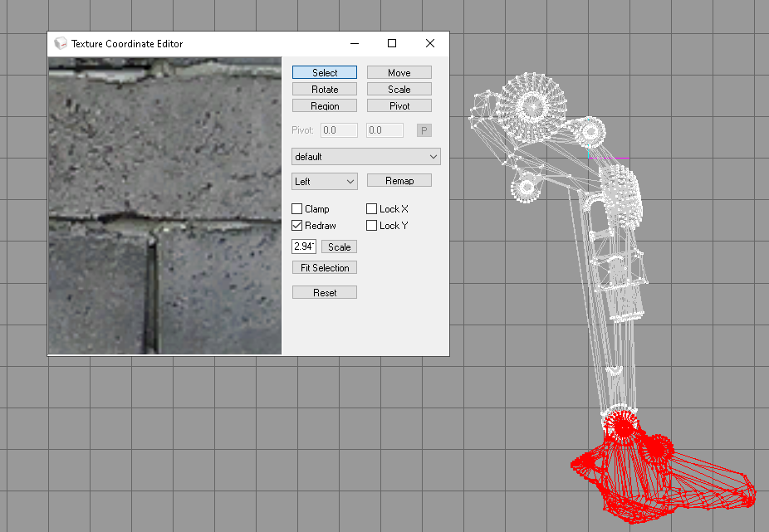Click the Texture Coordinate Editor title icon
The height and width of the screenshot is (532, 769).
pyautogui.click(x=61, y=43)
